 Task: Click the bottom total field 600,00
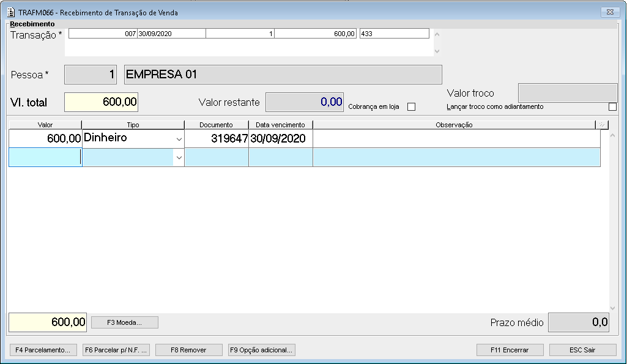[48, 322]
